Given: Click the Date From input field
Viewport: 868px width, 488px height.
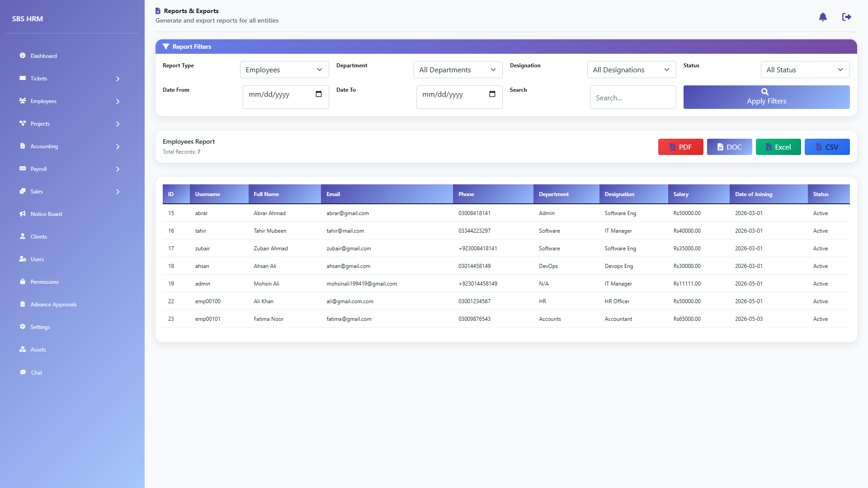Looking at the screenshot, I should 286,97.
